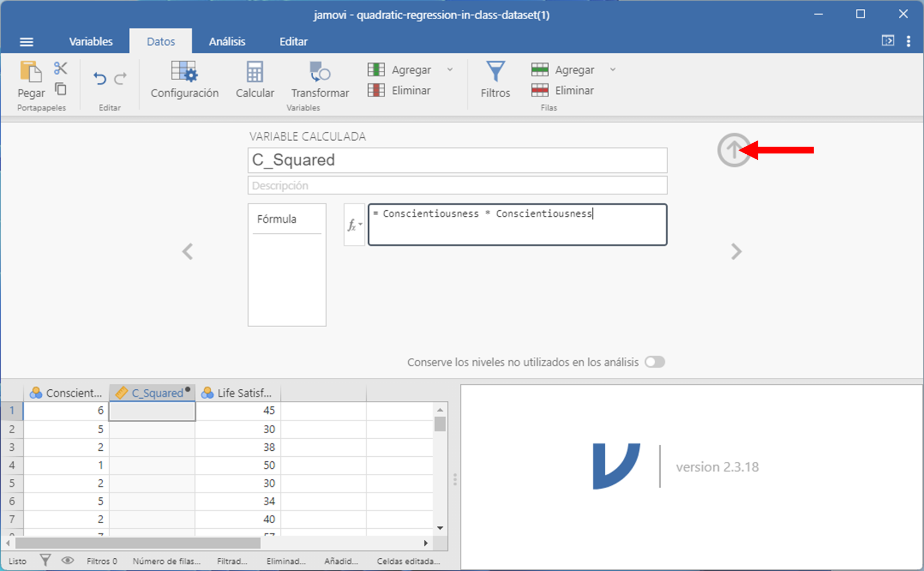Expand the Agregar rows dropdown arrow
The image size is (924, 571).
pos(613,70)
